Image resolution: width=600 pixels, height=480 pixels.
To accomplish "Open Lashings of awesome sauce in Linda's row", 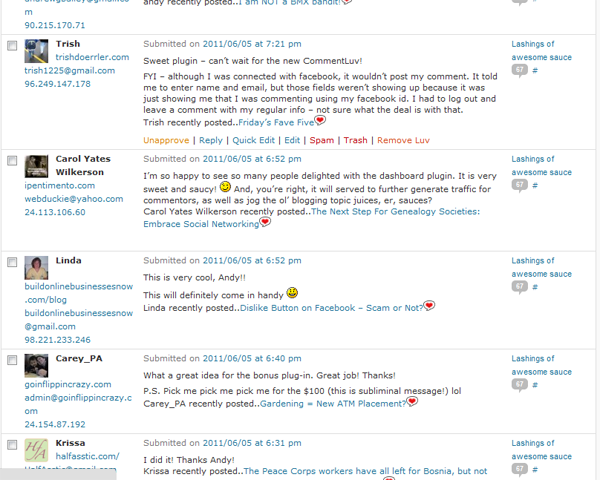I will [x=541, y=267].
